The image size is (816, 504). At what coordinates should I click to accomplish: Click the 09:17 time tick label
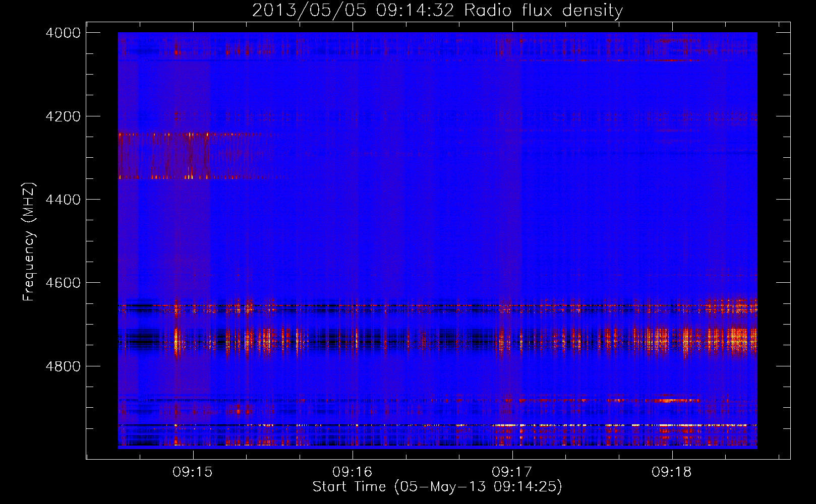pos(512,472)
